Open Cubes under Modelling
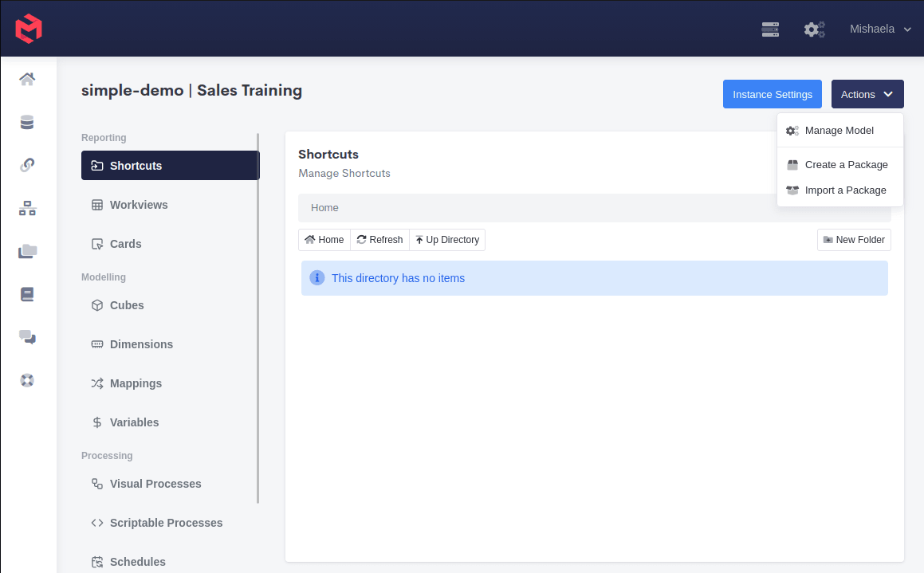The image size is (924, 573). click(170, 305)
